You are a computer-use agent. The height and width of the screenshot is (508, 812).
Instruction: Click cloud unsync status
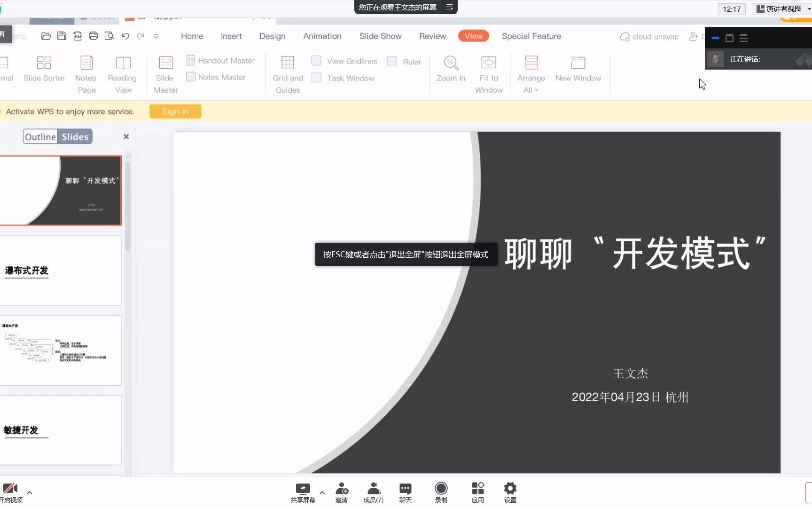[649, 37]
